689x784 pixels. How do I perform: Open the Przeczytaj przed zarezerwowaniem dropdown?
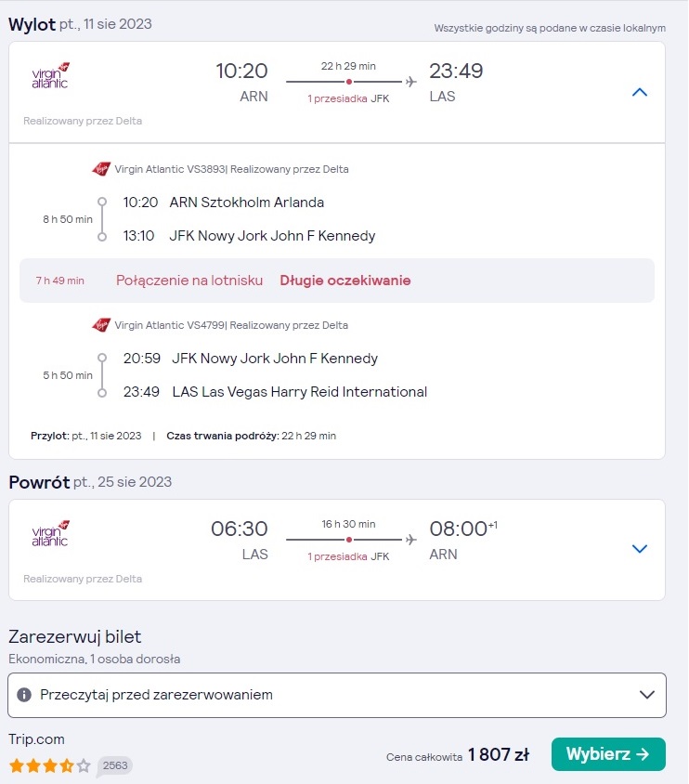(x=337, y=695)
